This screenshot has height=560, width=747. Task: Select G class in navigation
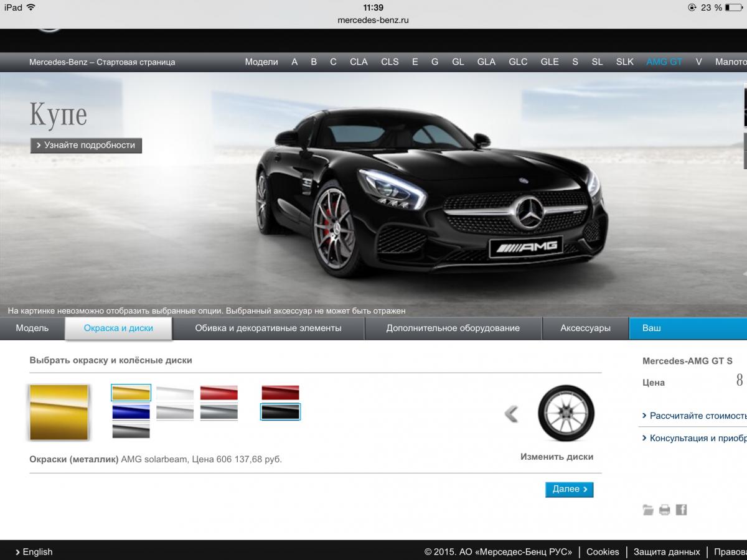(x=435, y=62)
